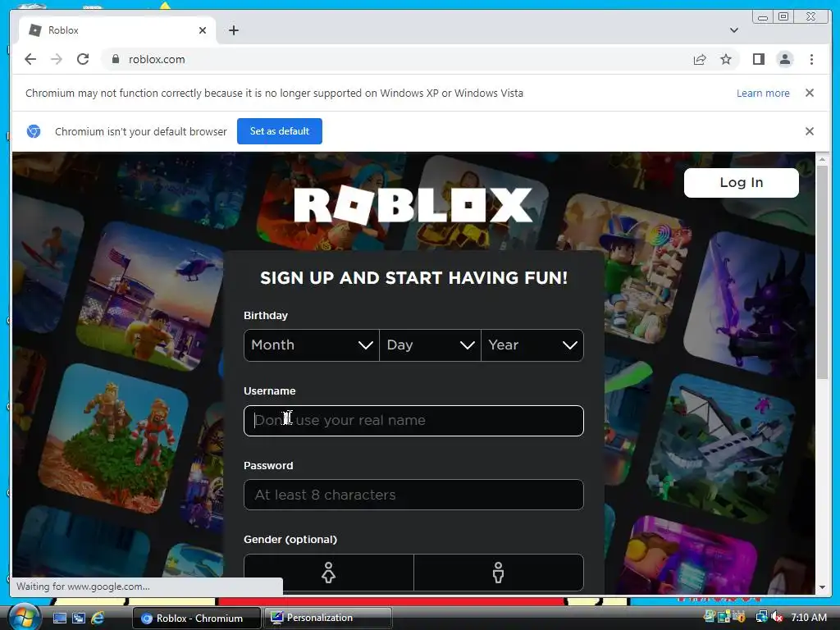Click the browser forward arrow
This screenshot has height=630, width=840.
tap(57, 59)
